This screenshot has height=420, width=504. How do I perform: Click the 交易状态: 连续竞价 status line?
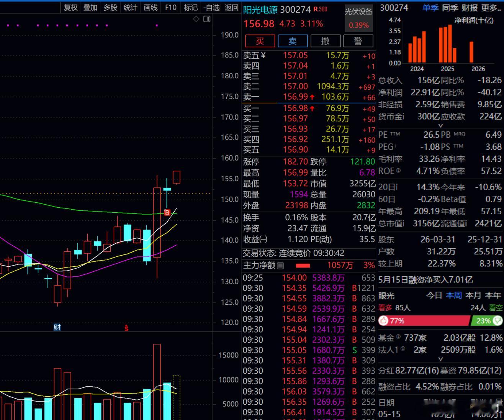(x=293, y=253)
